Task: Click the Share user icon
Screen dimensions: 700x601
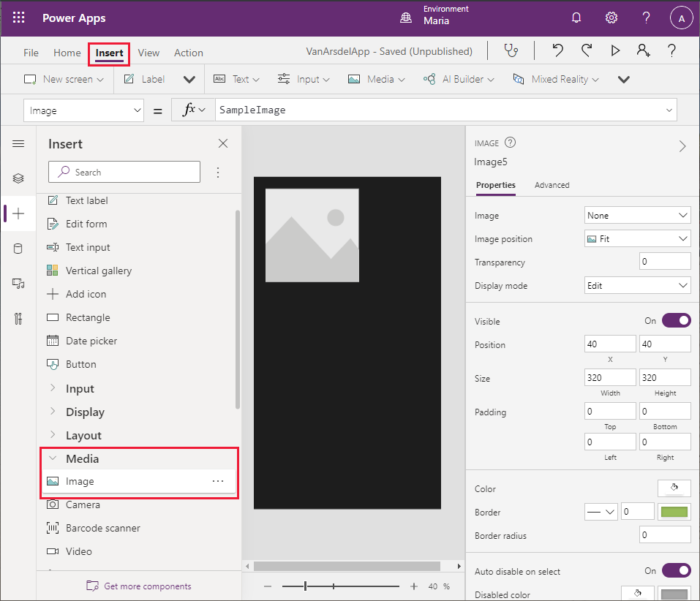Action: click(643, 51)
